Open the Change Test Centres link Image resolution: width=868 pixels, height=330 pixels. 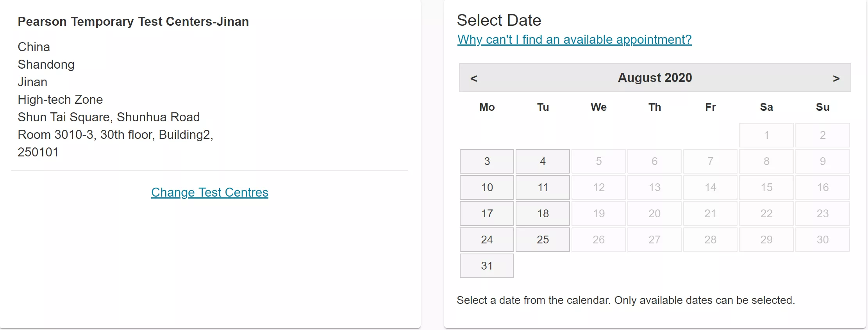coord(210,192)
